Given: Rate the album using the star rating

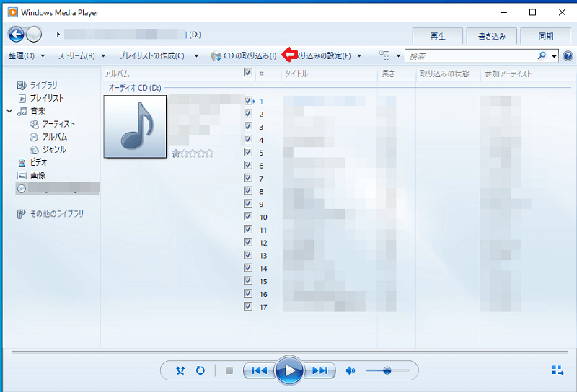Looking at the screenshot, I should coord(193,153).
